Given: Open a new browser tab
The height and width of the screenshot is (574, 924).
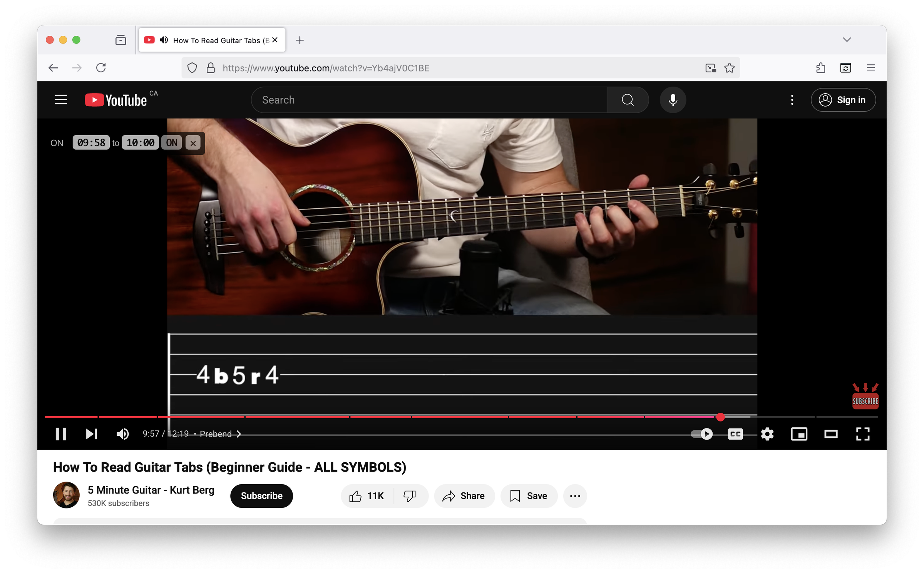Looking at the screenshot, I should 300,40.
